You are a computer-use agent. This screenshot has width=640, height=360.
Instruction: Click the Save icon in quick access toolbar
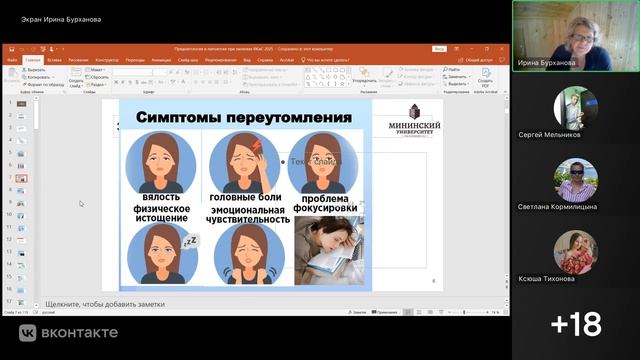point(12,49)
